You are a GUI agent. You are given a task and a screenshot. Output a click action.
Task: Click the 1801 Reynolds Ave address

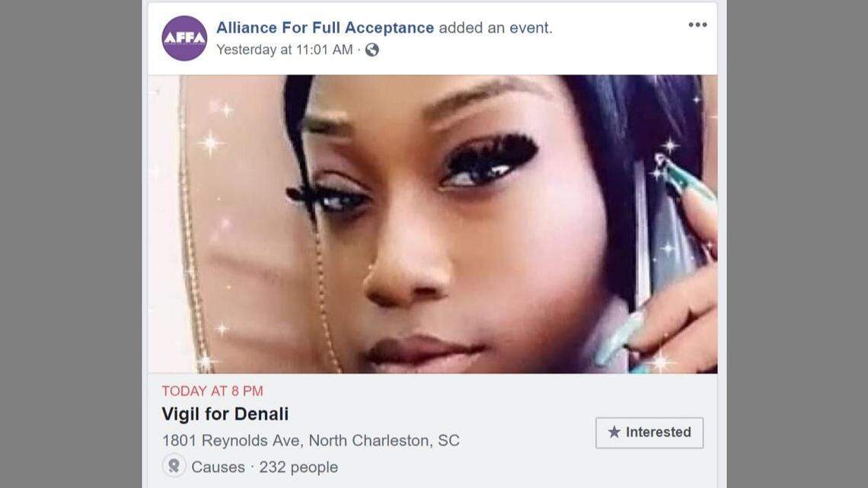(232, 440)
